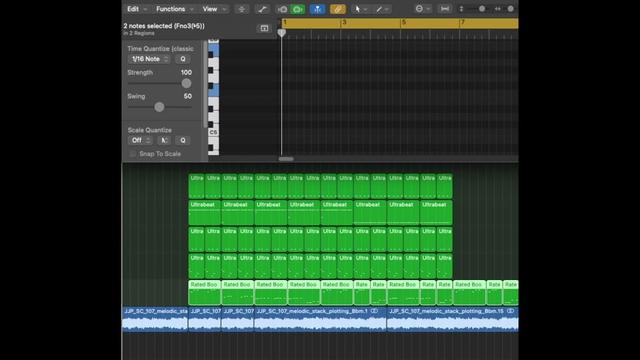Screen dimensions: 640x360
Task: Toggle the yellow Link button
Action: click(x=338, y=9)
